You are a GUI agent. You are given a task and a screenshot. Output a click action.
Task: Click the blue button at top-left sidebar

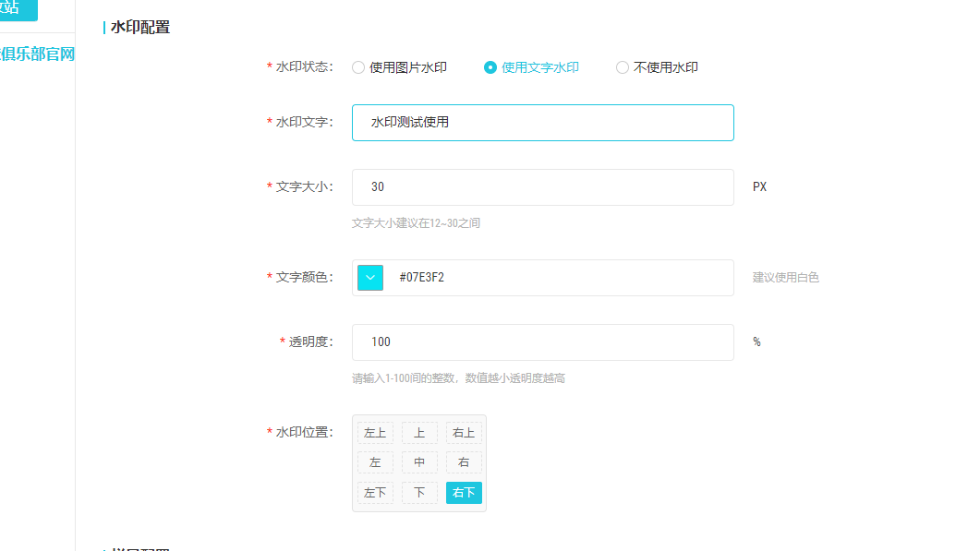18,9
